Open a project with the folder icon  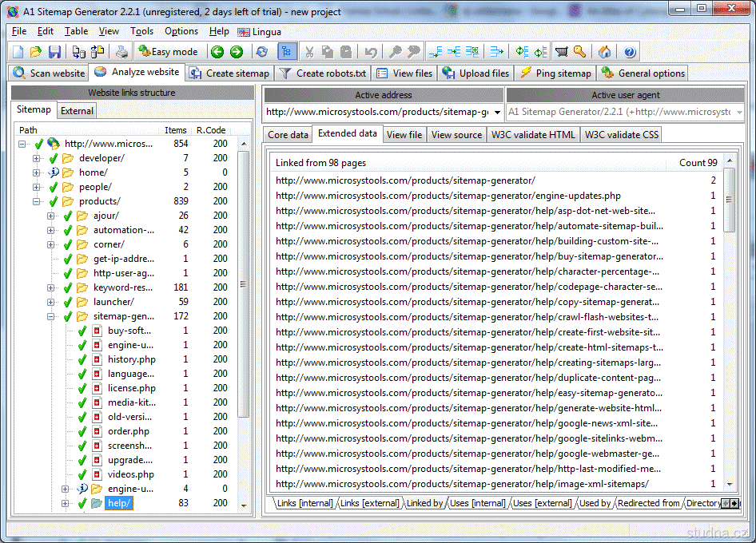tap(36, 52)
